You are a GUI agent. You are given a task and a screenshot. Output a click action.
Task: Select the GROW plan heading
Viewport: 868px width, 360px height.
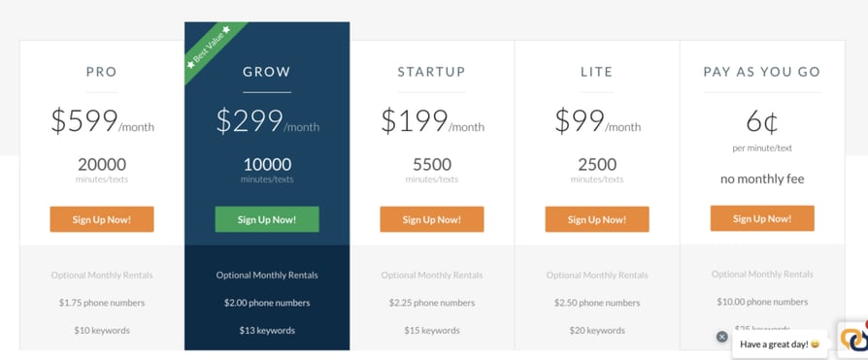267,72
